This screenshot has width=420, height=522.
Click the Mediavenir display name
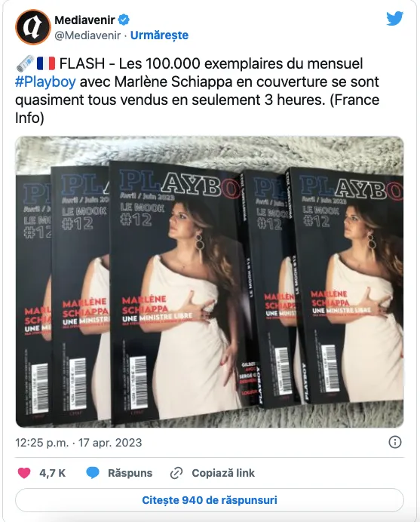(84, 20)
